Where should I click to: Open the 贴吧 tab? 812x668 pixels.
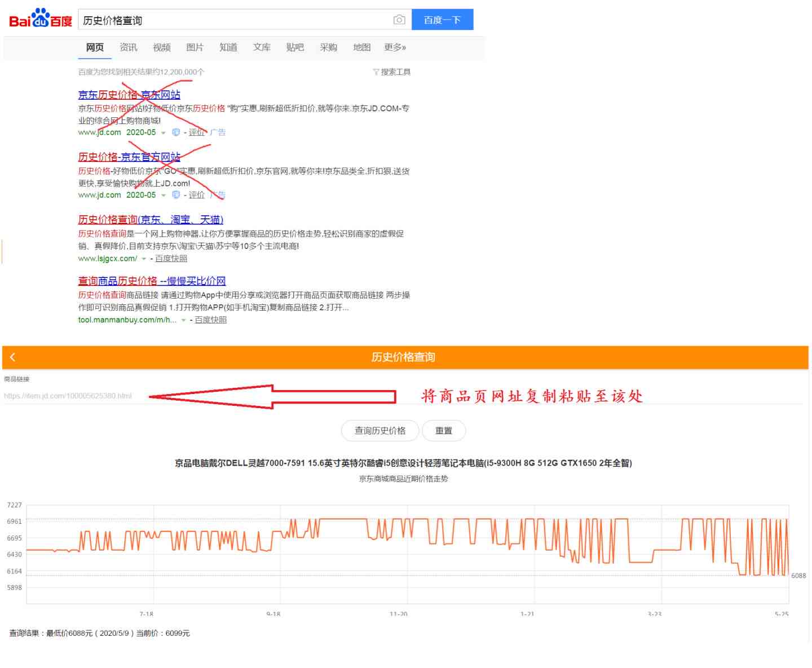(294, 47)
